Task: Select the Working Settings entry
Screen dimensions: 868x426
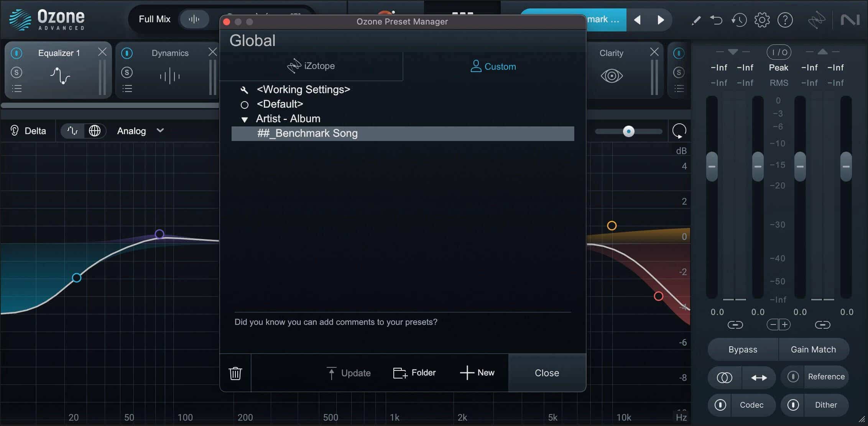Action: click(303, 90)
